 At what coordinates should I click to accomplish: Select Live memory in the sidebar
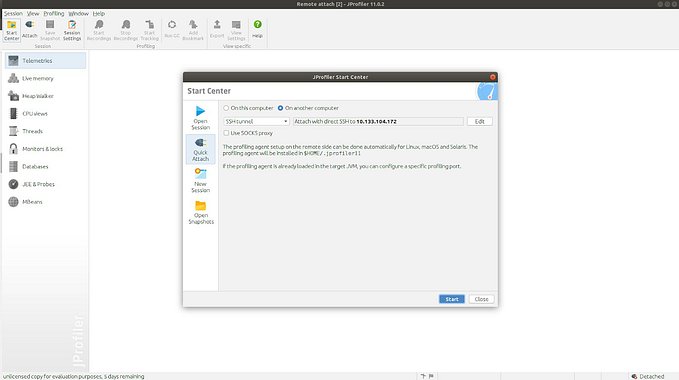pos(45,78)
